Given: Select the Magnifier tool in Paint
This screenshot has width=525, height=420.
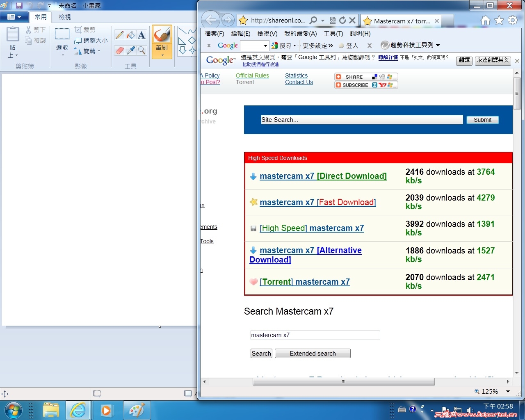Looking at the screenshot, I should coord(142,50).
